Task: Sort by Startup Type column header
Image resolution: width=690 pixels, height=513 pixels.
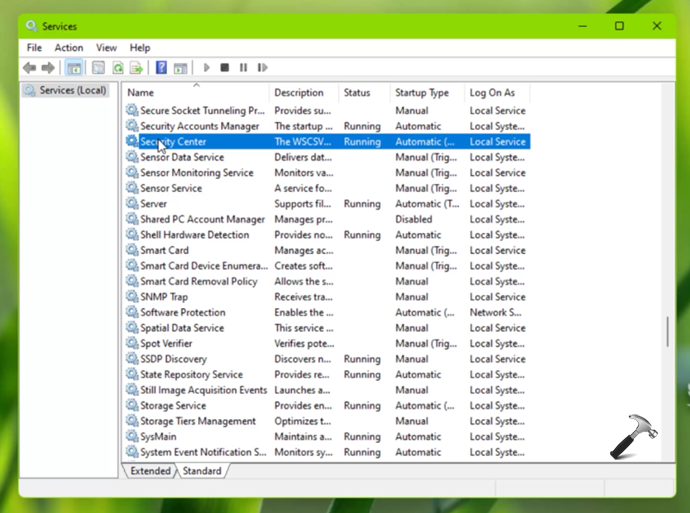Action: pyautogui.click(x=422, y=93)
